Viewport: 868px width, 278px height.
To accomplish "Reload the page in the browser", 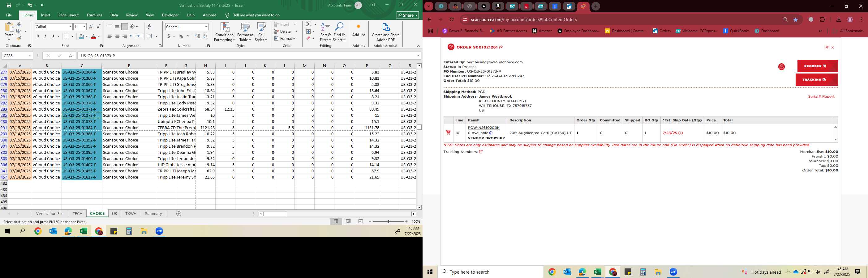I will click(x=452, y=19).
